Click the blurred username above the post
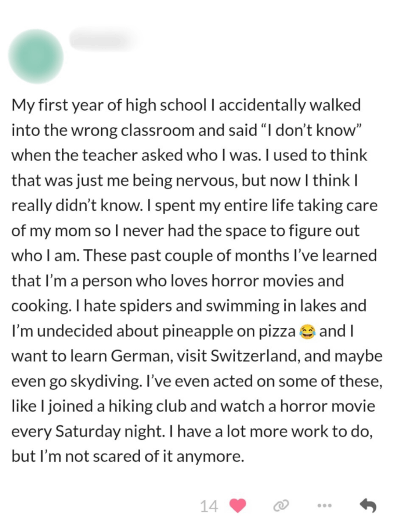 104,39
